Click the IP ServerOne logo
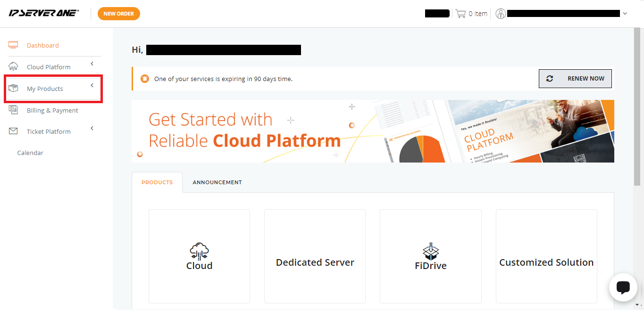 [x=44, y=13]
